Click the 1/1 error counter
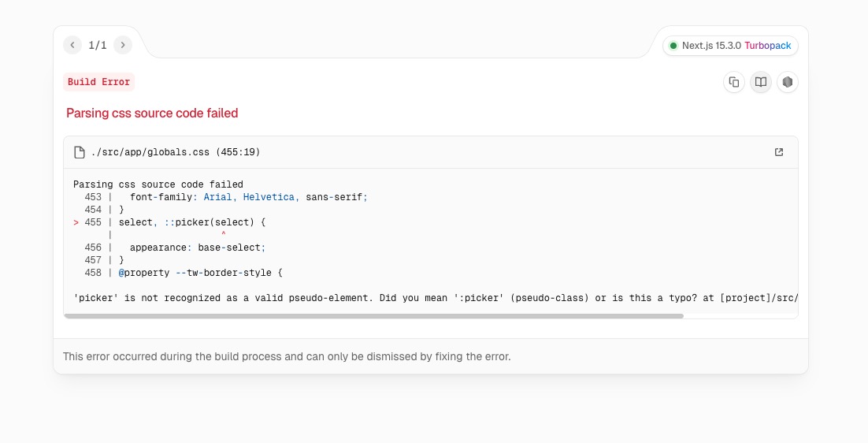 click(98, 46)
